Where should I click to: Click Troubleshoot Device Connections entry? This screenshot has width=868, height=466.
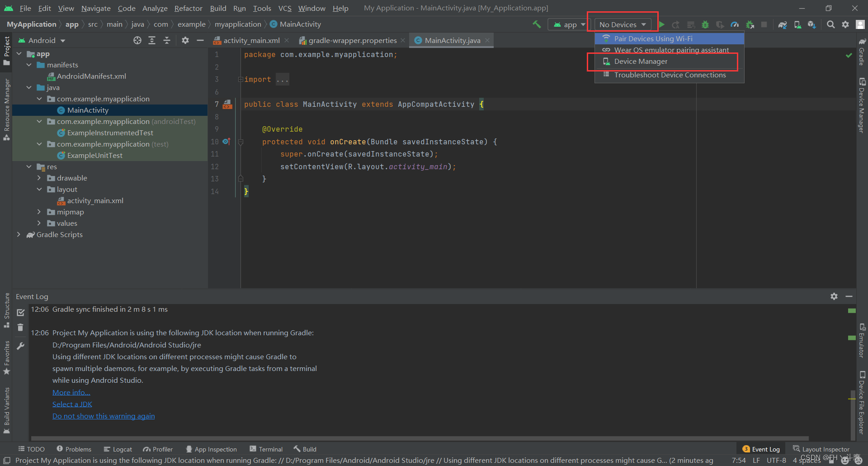point(669,75)
